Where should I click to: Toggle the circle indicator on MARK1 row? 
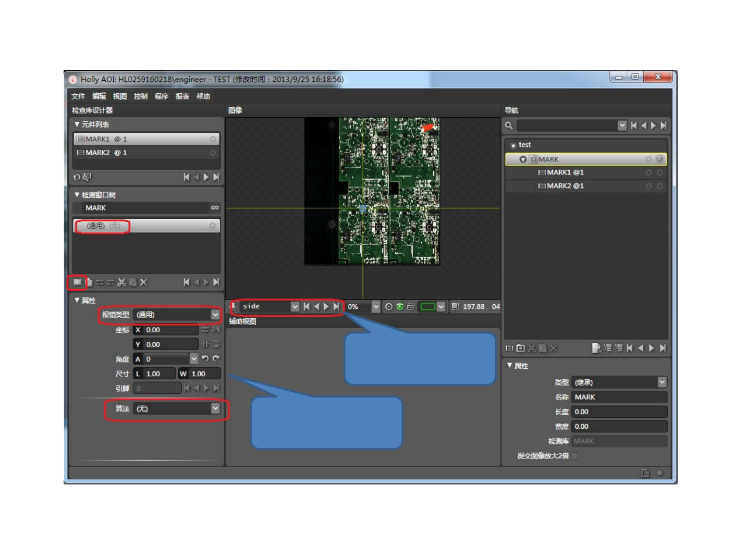[x=213, y=139]
